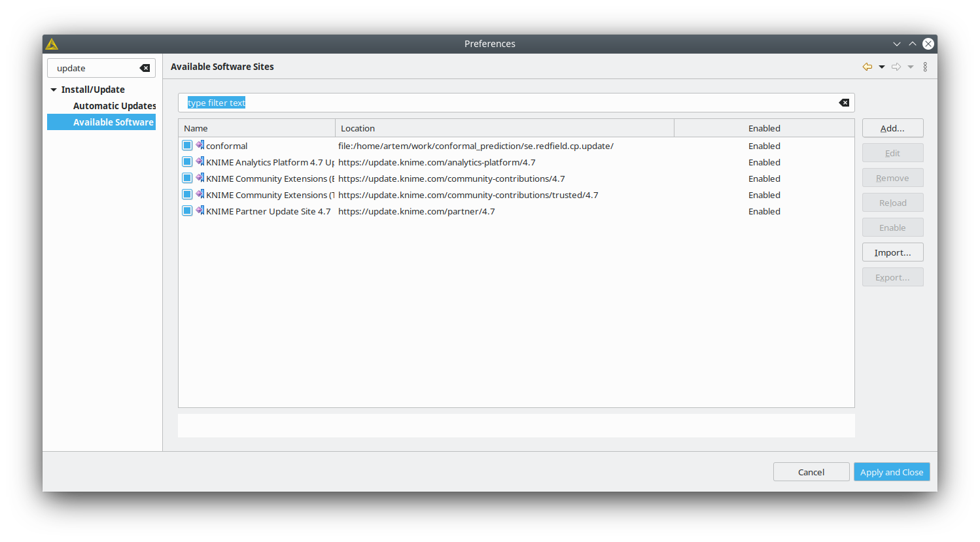Click the update.knime.com/analytics-platform/4.7 location
The width and height of the screenshot is (980, 542).
[x=436, y=162]
